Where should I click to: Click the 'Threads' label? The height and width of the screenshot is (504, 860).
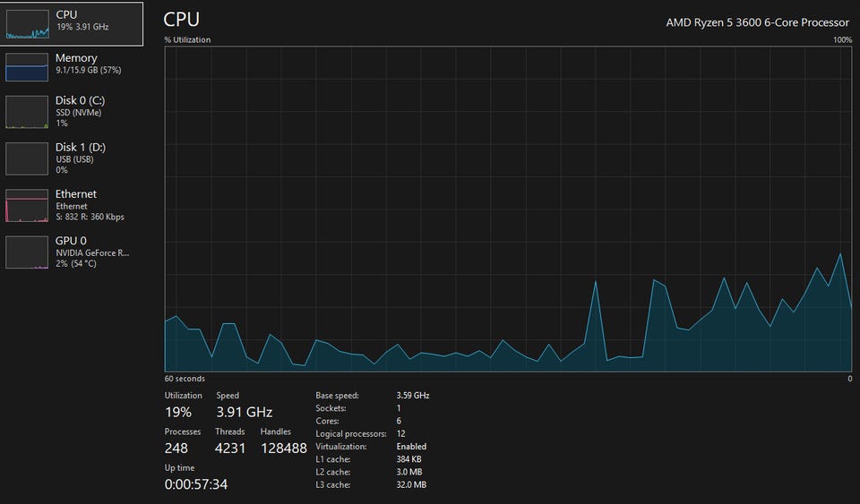pos(230,431)
